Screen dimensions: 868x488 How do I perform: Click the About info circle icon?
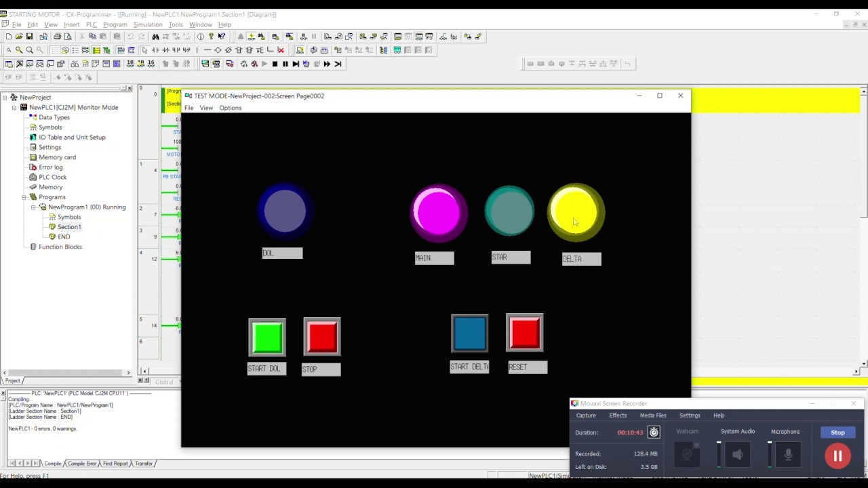(200, 37)
